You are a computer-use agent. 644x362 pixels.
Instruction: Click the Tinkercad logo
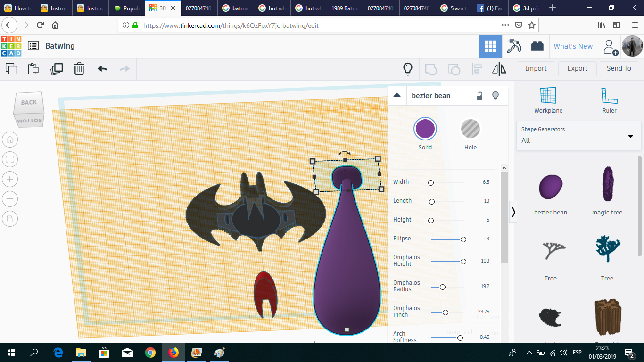(x=11, y=46)
